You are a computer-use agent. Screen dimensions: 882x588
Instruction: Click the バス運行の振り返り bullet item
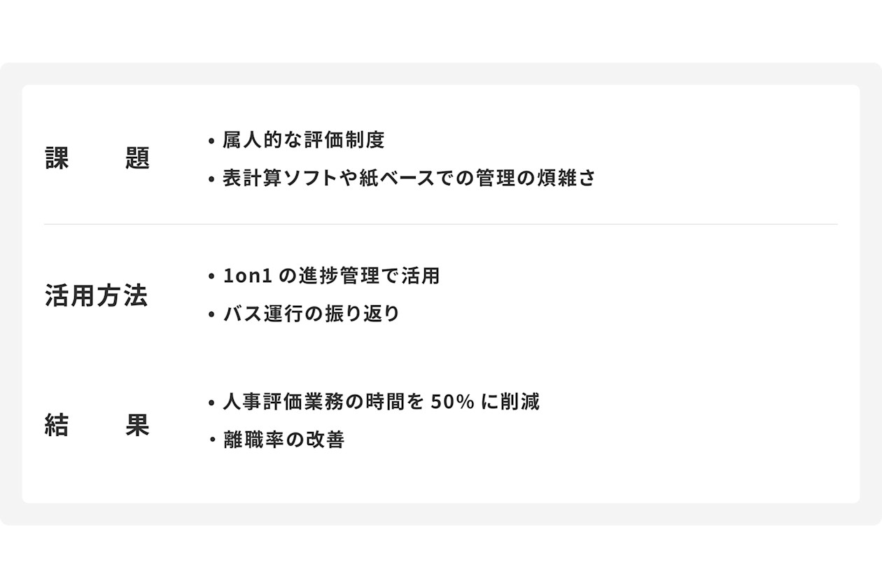tap(311, 314)
